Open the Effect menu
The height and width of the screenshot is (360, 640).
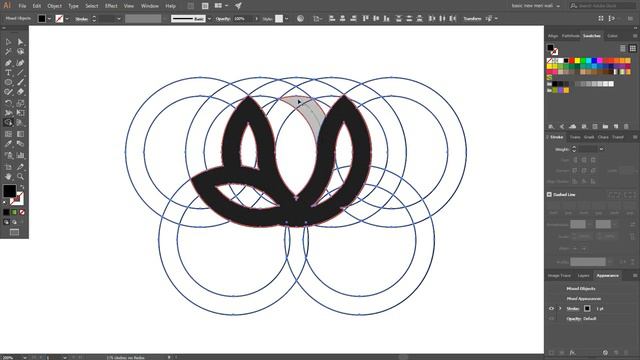pyautogui.click(x=111, y=6)
